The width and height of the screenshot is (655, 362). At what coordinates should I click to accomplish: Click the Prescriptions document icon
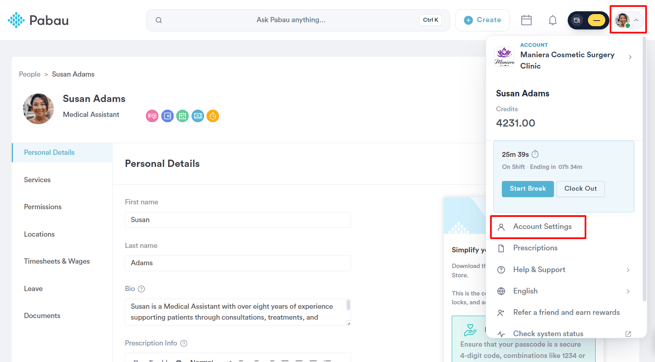coord(501,248)
